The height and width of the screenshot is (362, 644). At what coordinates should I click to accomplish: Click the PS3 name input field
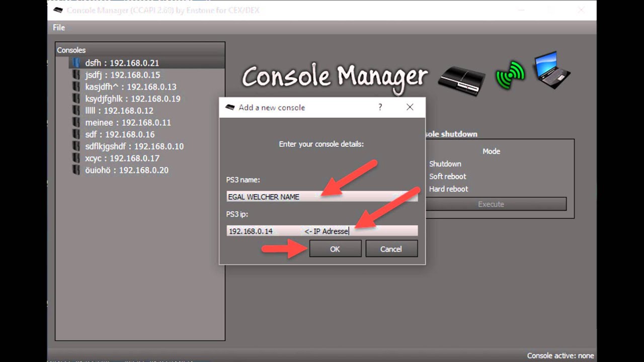(x=322, y=197)
